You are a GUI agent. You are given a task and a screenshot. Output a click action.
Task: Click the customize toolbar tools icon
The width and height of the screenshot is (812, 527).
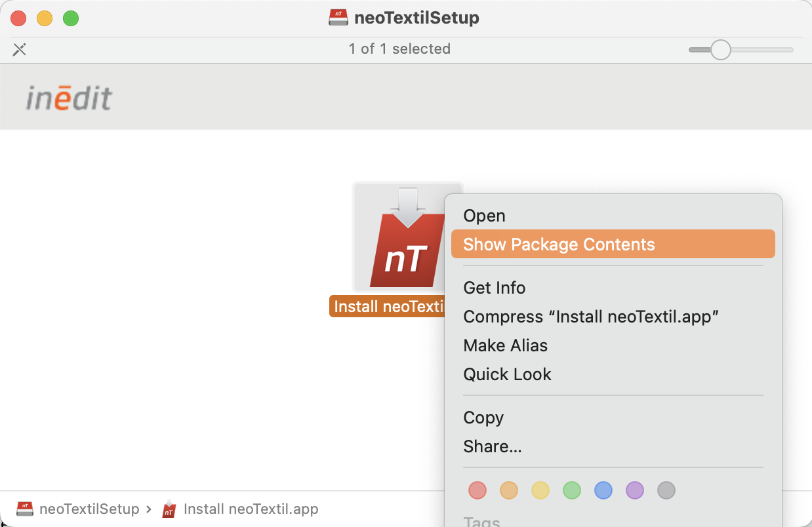20,49
